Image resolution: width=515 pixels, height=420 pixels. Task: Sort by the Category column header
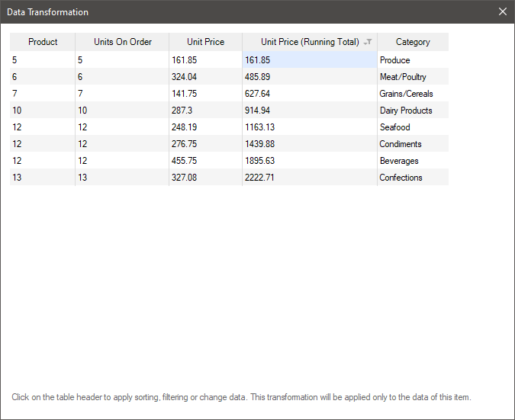tap(413, 42)
